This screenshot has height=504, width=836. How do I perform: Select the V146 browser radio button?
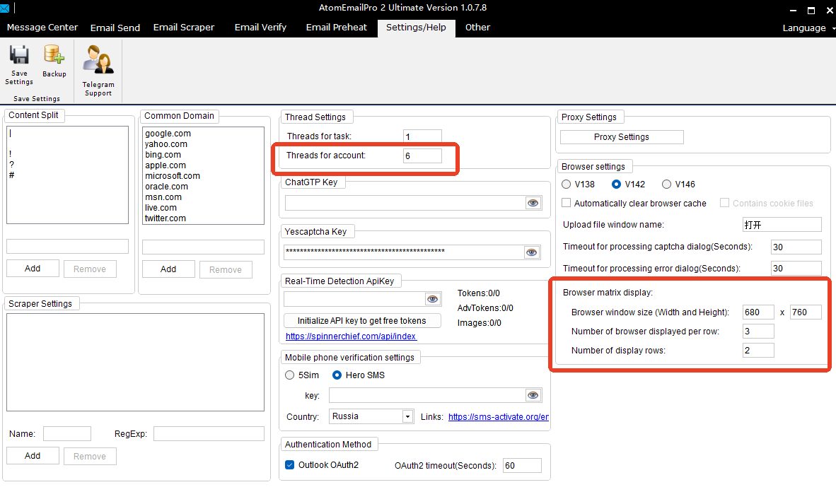pyautogui.click(x=666, y=184)
